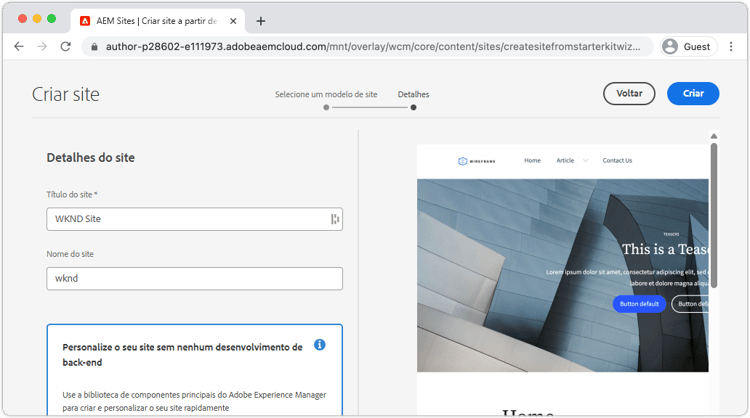The image size is (750, 418).
Task: Click the Wireframe logo in preview
Action: click(x=476, y=161)
